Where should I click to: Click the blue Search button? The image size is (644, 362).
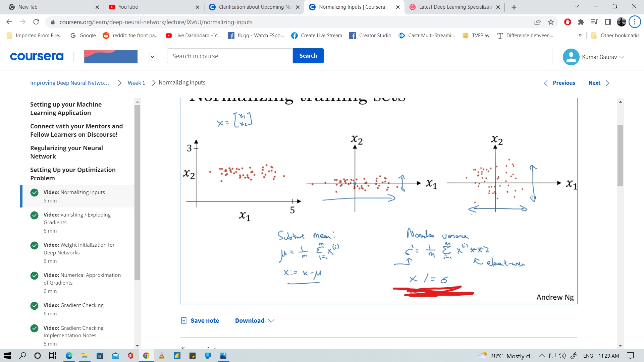coord(308,56)
